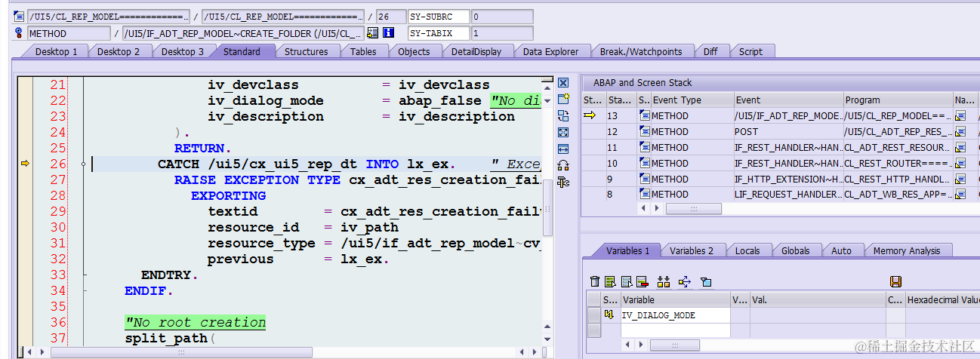Click the navigation icon for stack row 8
Viewport: 980px width, 359px height.
960,194
